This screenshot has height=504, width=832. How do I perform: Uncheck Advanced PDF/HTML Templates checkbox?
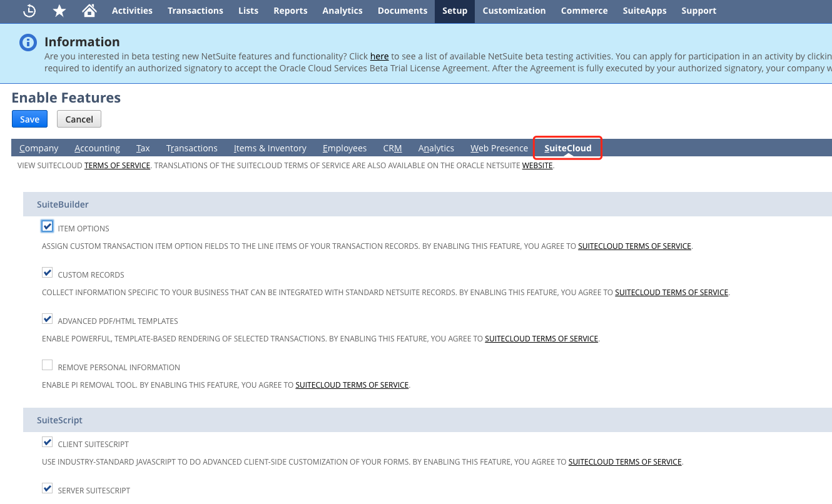[48, 319]
